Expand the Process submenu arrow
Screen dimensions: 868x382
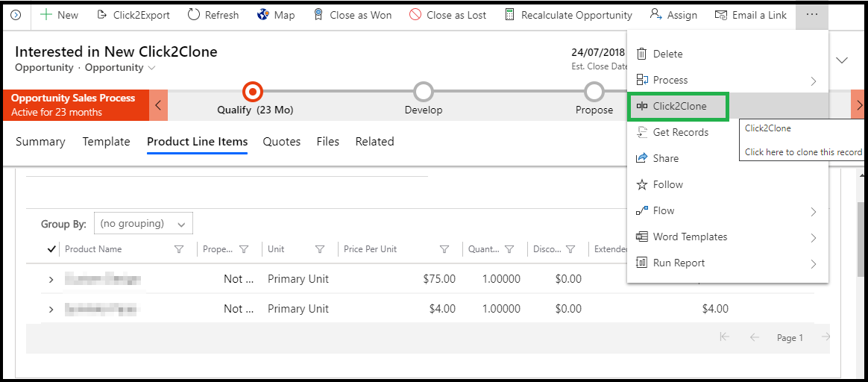(814, 81)
